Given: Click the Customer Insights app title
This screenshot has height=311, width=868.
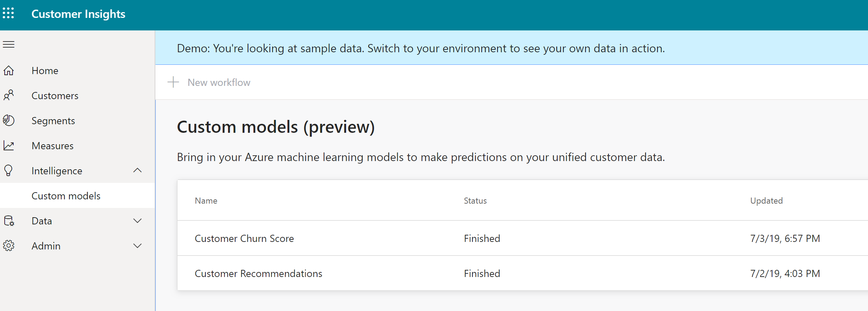Looking at the screenshot, I should (78, 14).
